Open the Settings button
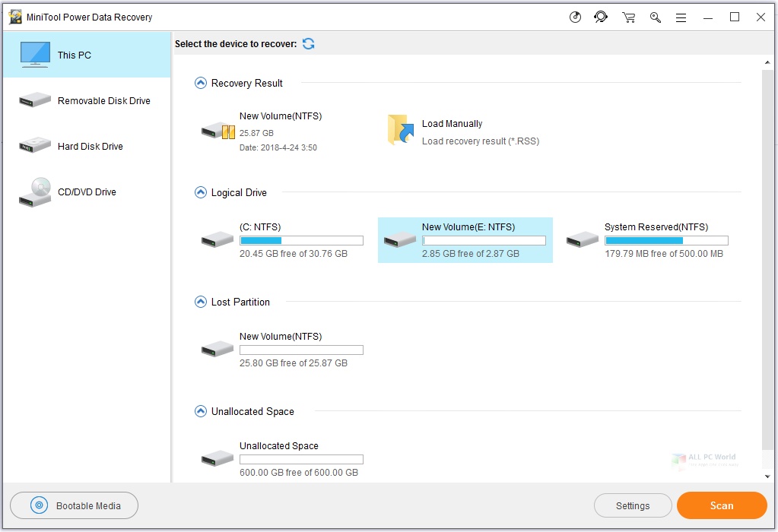The image size is (778, 532). coord(633,505)
